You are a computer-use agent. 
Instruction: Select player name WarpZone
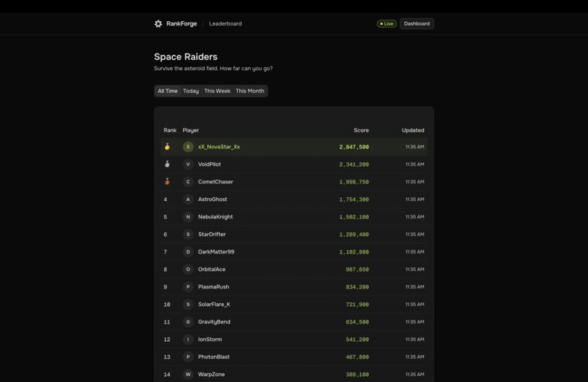pyautogui.click(x=211, y=375)
